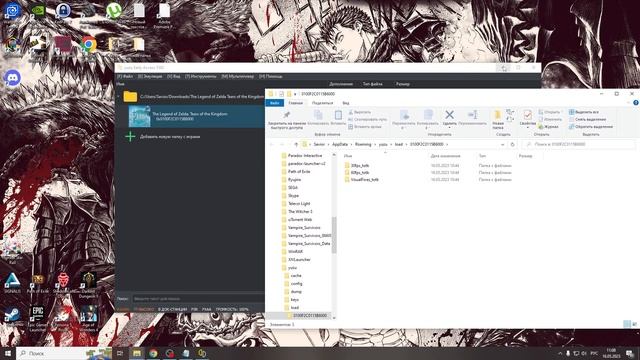Open the Quick Access toolbar customize dropdown
The image size is (640, 360).
295,94
